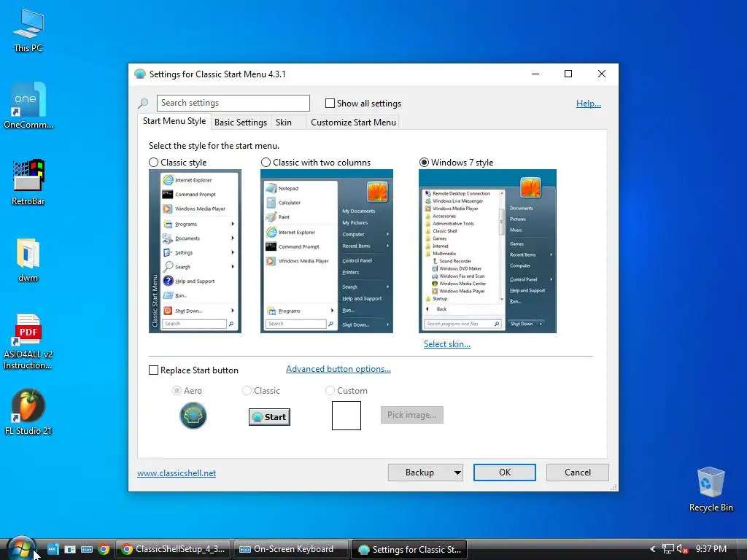The height and width of the screenshot is (560, 747).
Task: Click the Backup button
Action: [419, 472]
